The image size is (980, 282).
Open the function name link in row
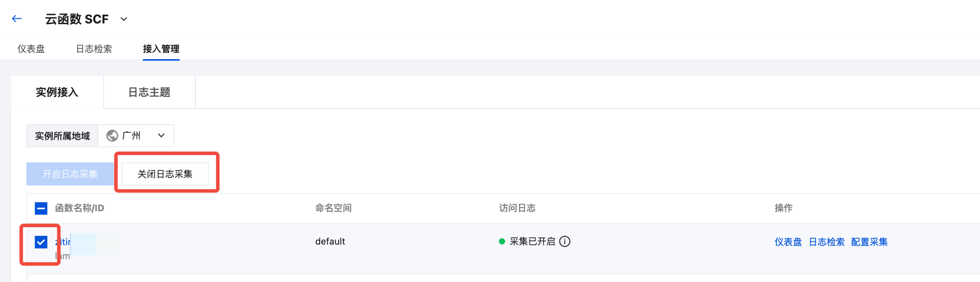(x=63, y=242)
